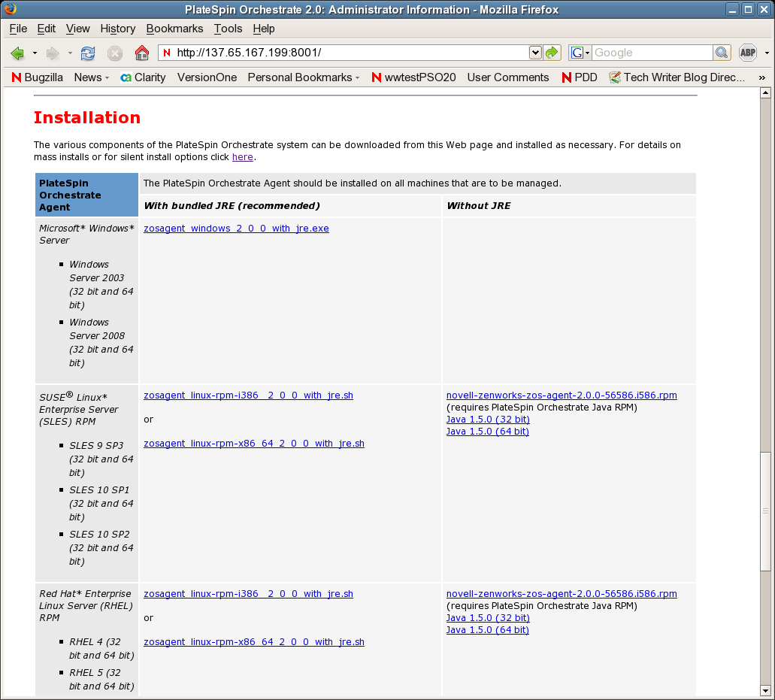Open the File menu

(x=18, y=29)
